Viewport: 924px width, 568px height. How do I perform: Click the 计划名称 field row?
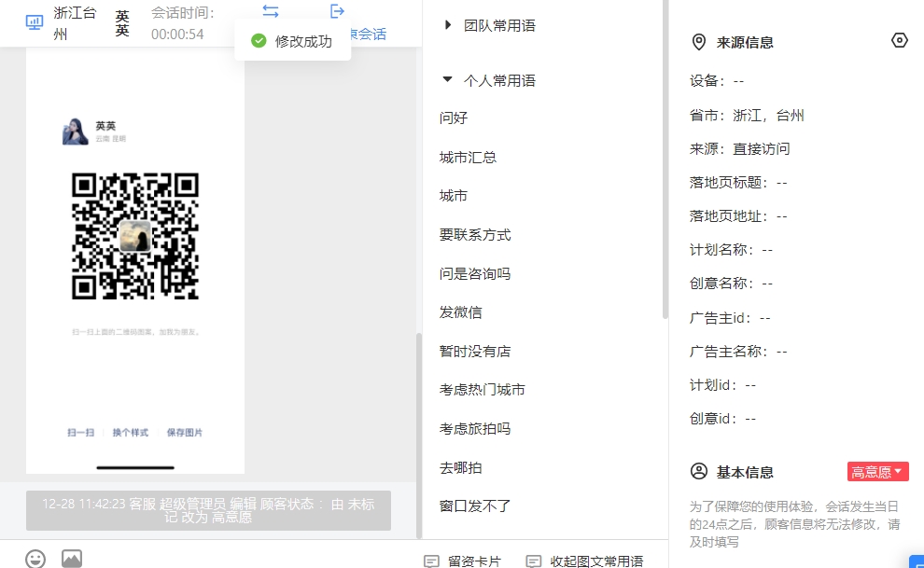tap(732, 250)
